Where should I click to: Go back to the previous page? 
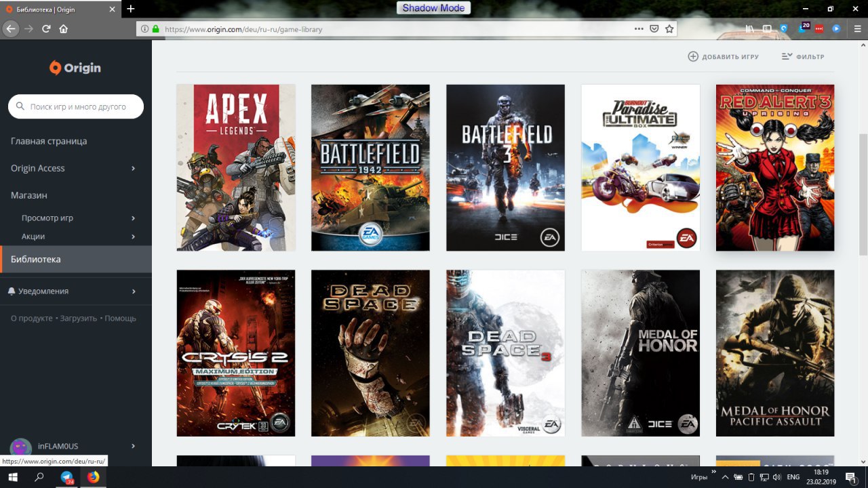pyautogui.click(x=11, y=28)
